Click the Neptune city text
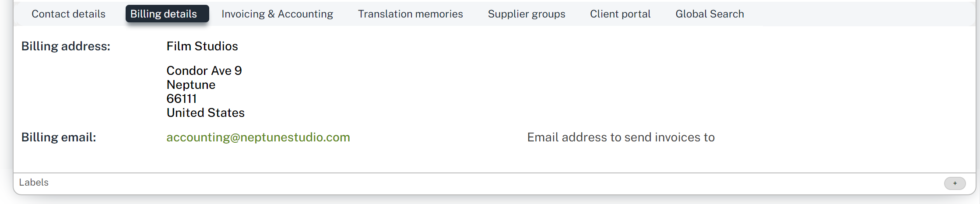980x204 pixels. coord(191,85)
